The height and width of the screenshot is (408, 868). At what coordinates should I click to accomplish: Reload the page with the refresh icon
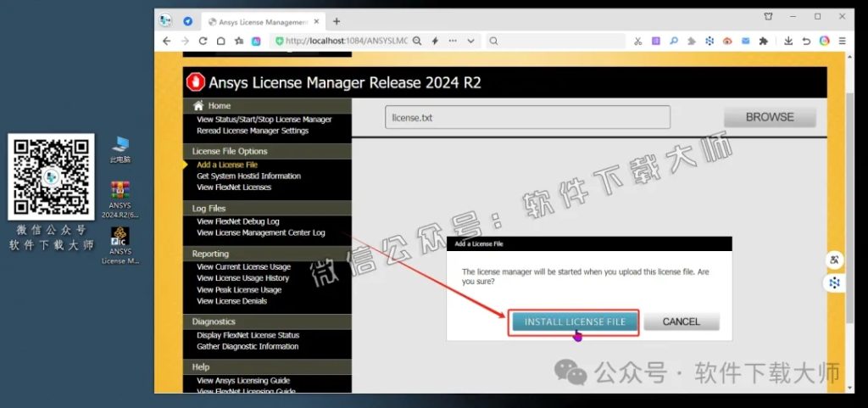point(203,41)
